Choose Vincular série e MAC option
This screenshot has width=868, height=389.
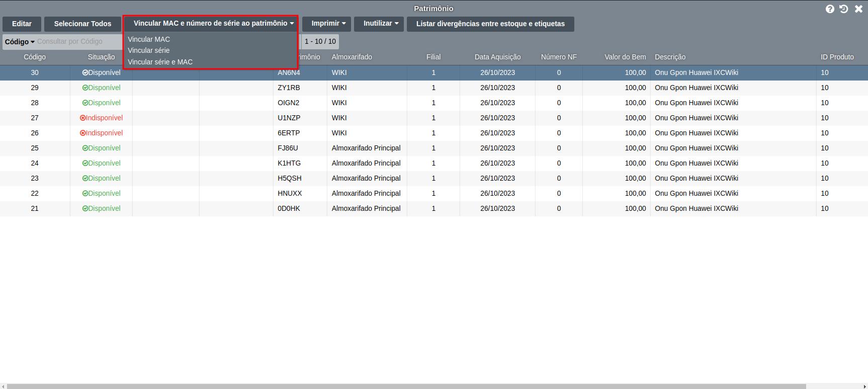(160, 62)
